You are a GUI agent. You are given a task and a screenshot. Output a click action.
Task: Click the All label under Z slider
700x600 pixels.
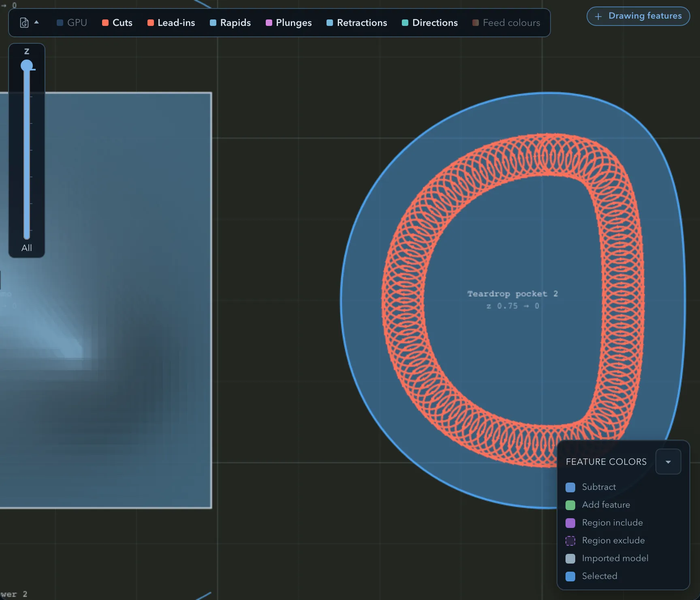click(27, 248)
